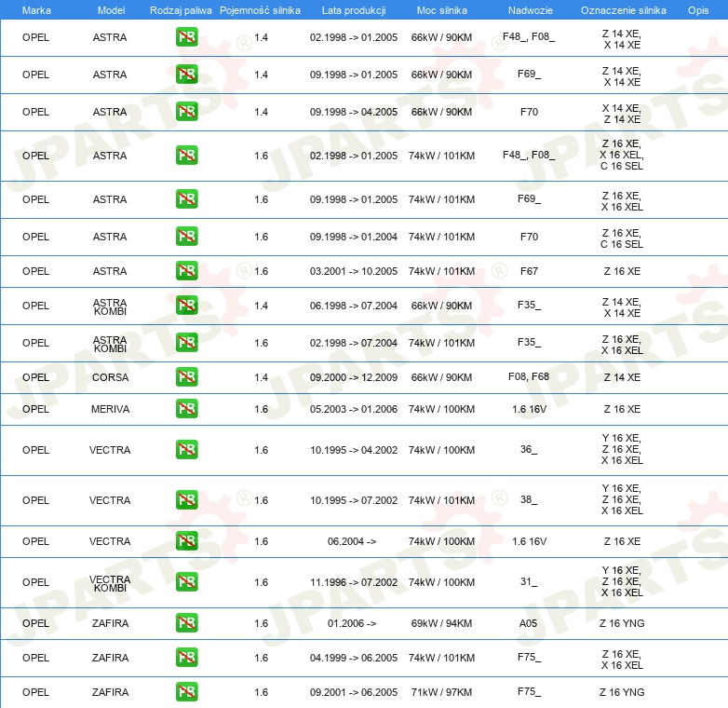Click fuel icon in Vectra 38_ row

click(186, 500)
